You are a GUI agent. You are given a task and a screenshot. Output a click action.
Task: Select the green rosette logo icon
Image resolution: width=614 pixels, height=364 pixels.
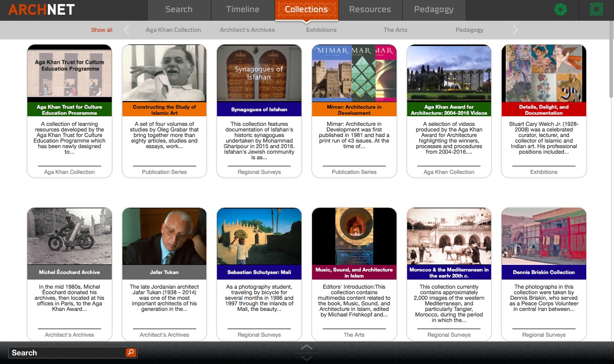[x=560, y=10]
